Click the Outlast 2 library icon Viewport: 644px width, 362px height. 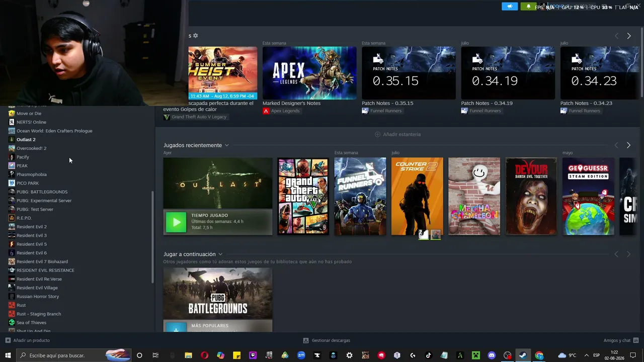coord(12,139)
